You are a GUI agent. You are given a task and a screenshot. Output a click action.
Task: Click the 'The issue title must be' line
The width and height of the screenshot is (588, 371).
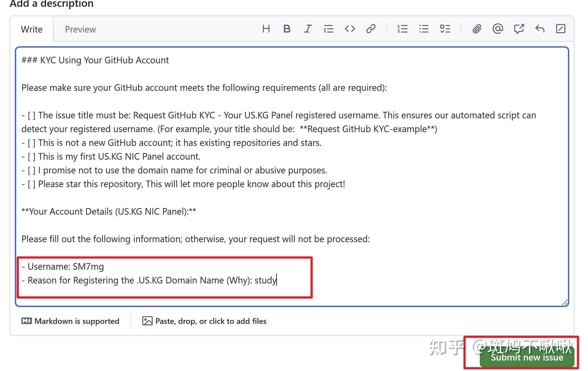[x=279, y=122]
